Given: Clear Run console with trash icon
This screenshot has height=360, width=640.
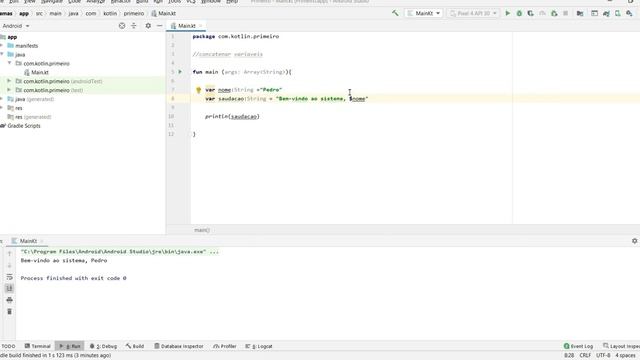Looking at the screenshot, I should tap(9, 311).
